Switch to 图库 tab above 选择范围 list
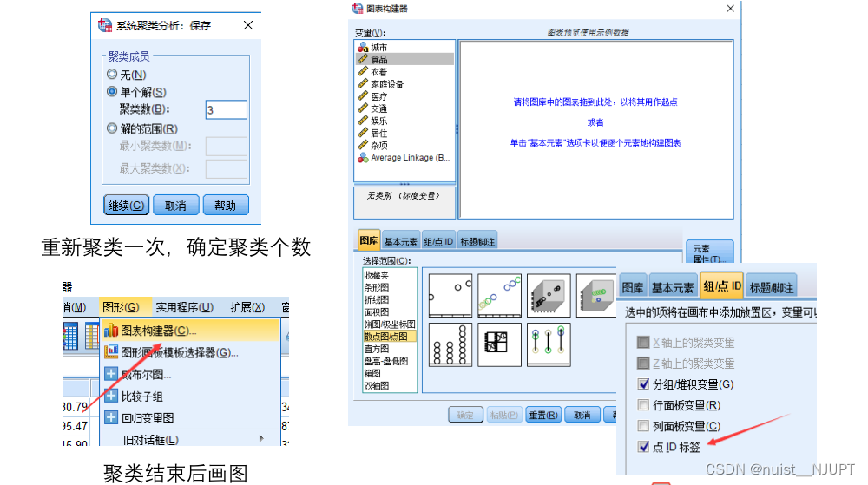868x485 pixels. click(x=369, y=240)
